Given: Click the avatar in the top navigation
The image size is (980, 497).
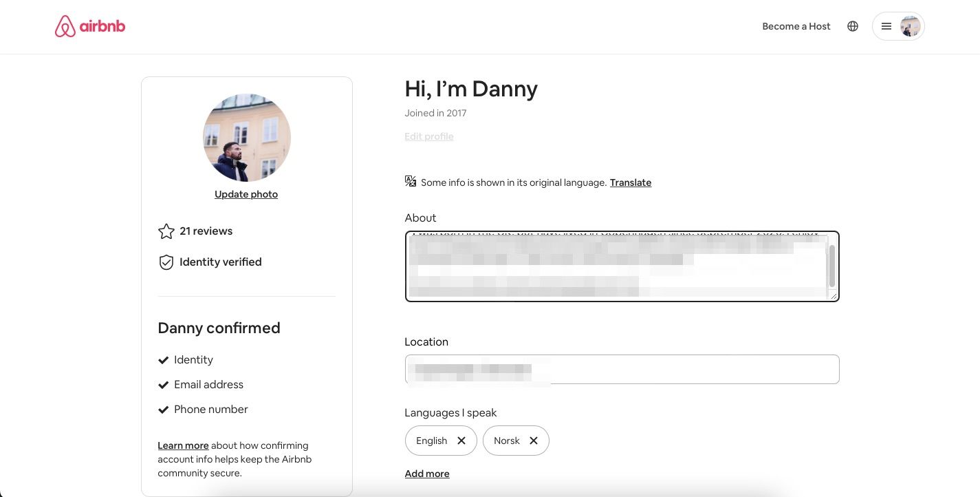Looking at the screenshot, I should [x=909, y=26].
